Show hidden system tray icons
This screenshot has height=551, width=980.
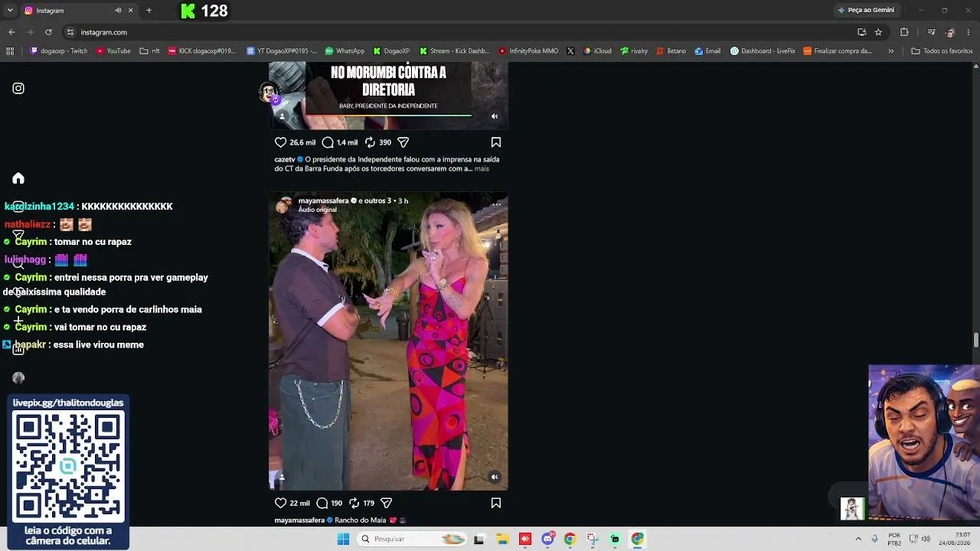click(x=857, y=539)
